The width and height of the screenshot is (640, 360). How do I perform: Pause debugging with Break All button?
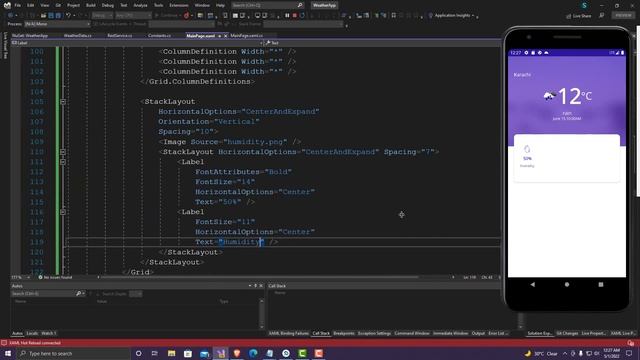287,16
